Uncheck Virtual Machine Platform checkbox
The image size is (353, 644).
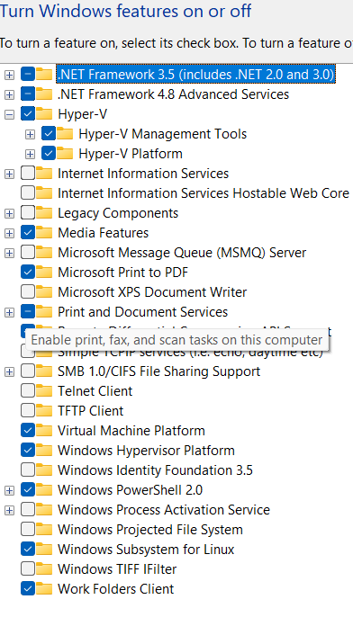(x=28, y=431)
